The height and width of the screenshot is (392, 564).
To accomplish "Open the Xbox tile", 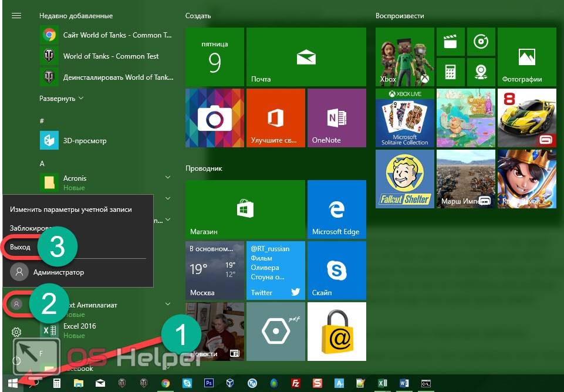I will click(x=404, y=56).
